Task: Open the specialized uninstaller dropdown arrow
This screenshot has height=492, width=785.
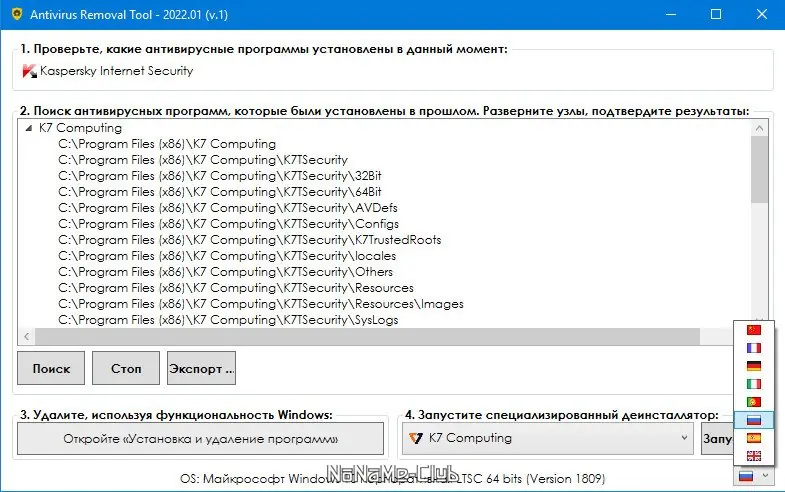Action: [x=684, y=438]
